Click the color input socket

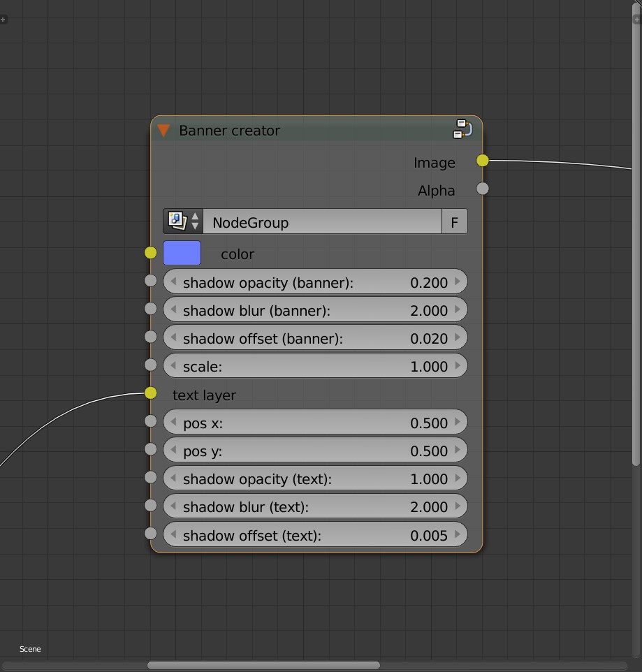[151, 252]
